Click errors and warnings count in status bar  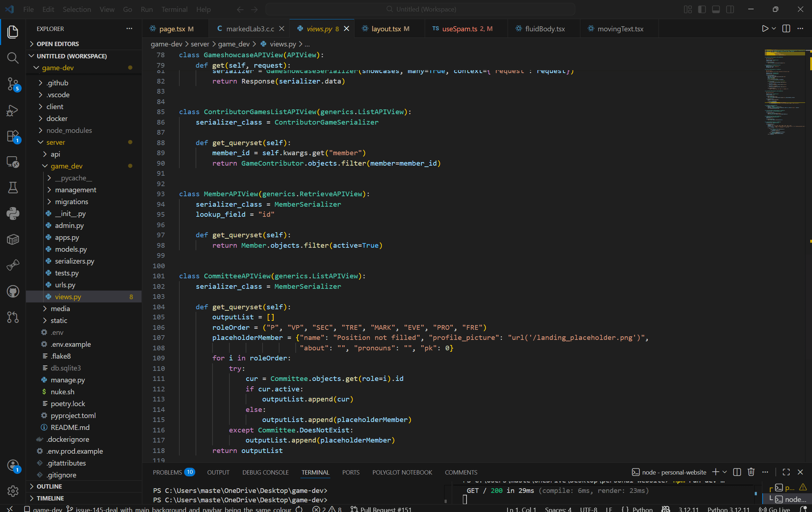click(x=327, y=509)
